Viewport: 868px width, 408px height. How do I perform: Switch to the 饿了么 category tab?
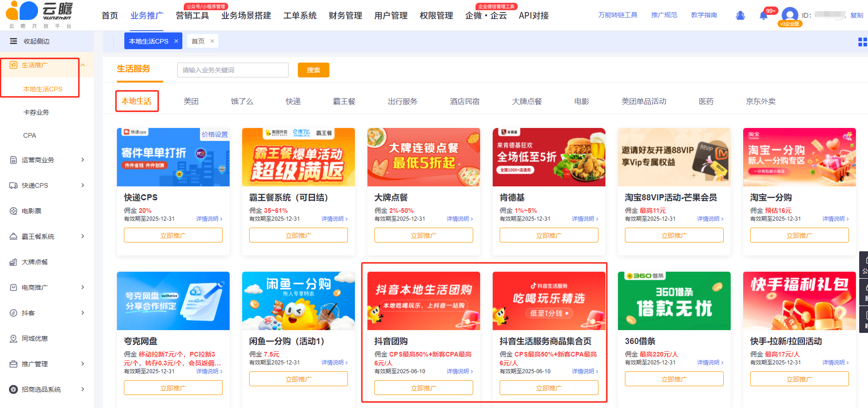click(x=242, y=102)
